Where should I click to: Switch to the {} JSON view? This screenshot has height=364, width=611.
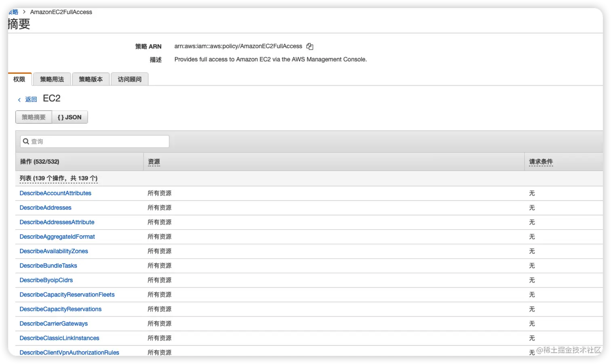pyautogui.click(x=70, y=117)
